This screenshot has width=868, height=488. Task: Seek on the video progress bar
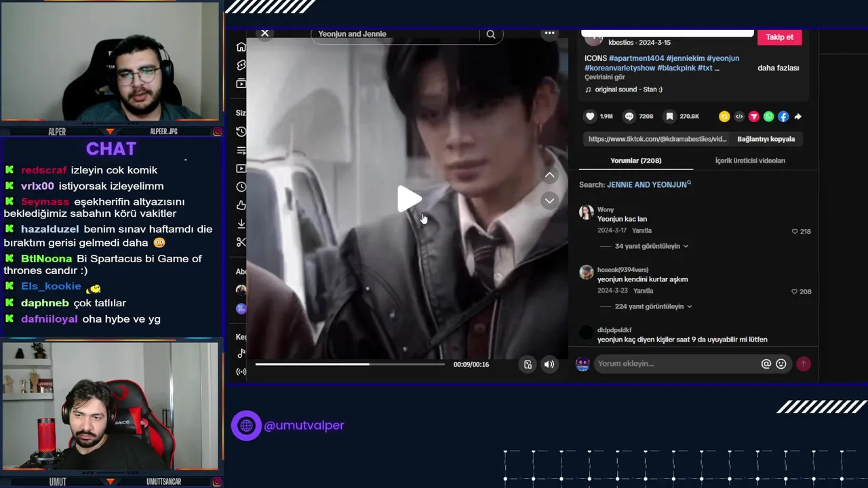click(350, 364)
